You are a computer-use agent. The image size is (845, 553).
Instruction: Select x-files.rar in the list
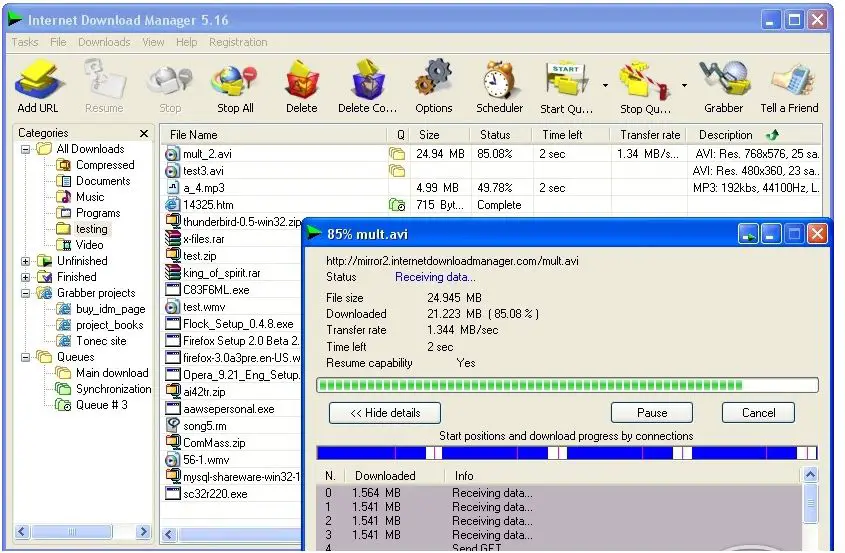tap(203, 239)
